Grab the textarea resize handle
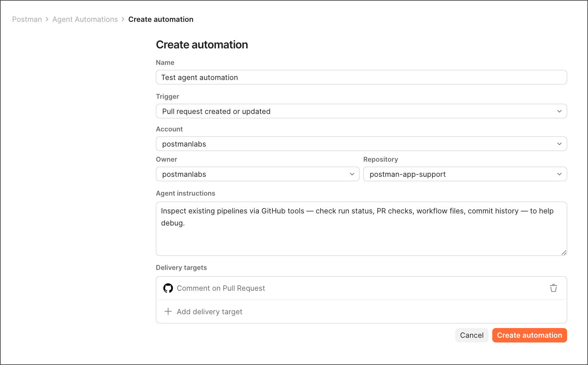The height and width of the screenshot is (365, 588). click(564, 253)
